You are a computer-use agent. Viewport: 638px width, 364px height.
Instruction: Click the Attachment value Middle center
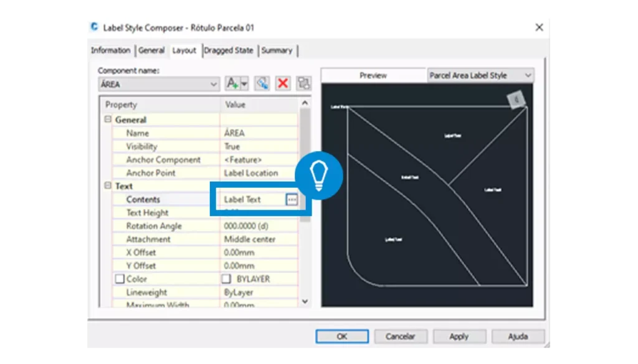[250, 240]
